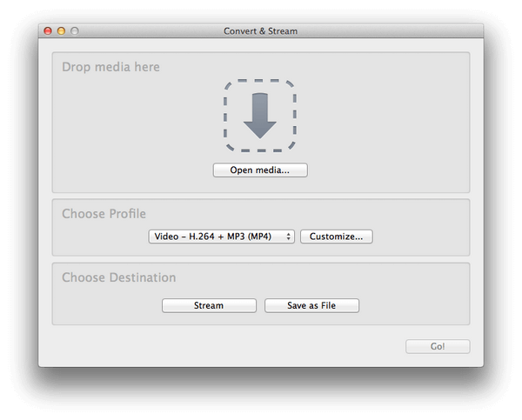Viewport: 522px width, 420px height.
Task: Click the profile dropdown's up-down arrows
Action: (x=288, y=237)
